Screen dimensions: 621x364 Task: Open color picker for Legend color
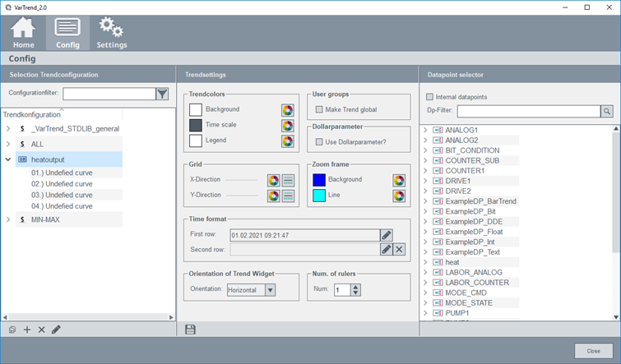point(287,141)
